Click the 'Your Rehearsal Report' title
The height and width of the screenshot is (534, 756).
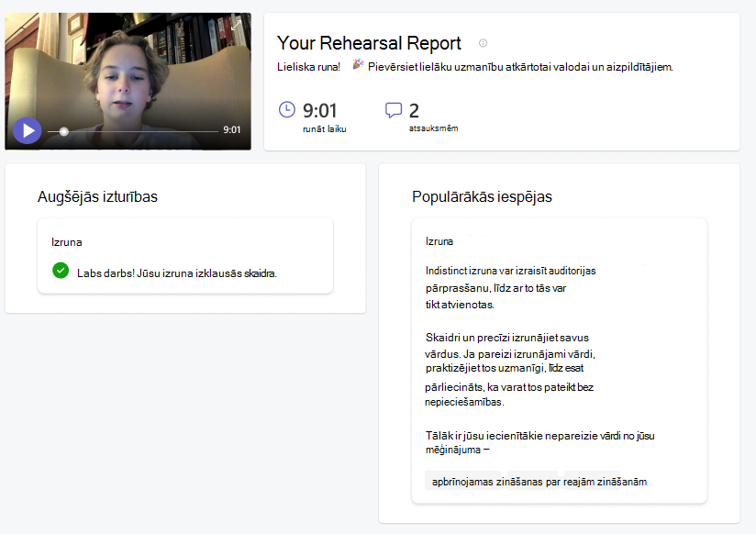pyautogui.click(x=369, y=43)
